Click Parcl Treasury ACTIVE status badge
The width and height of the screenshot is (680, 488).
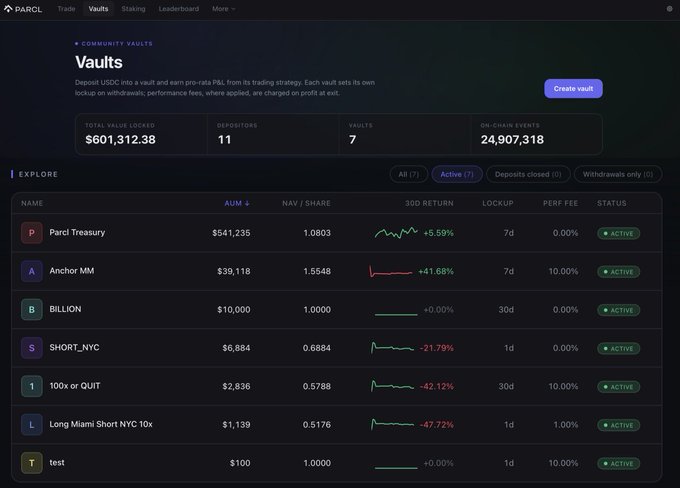(618, 233)
